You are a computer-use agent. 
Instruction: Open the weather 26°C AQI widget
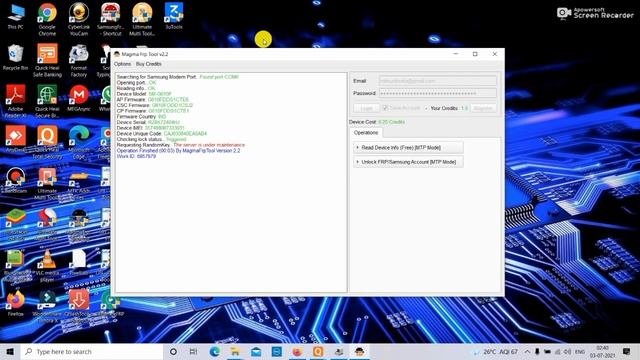coord(496,351)
